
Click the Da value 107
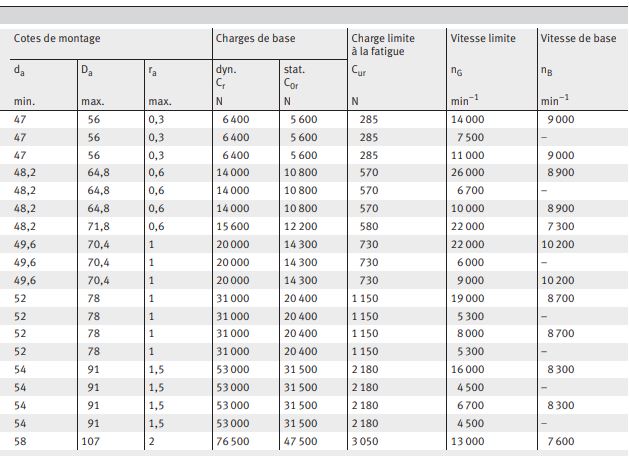coord(90,442)
